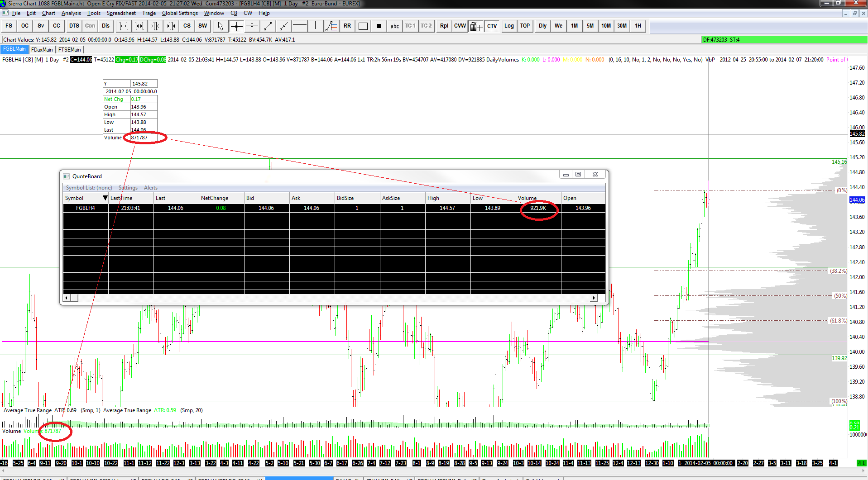Select the abc text drawing tool
Screen dimensions: 868x480
tap(395, 26)
